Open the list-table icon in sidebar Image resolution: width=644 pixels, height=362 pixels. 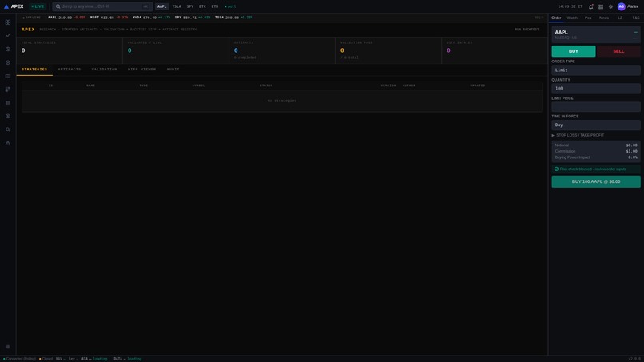point(8,103)
